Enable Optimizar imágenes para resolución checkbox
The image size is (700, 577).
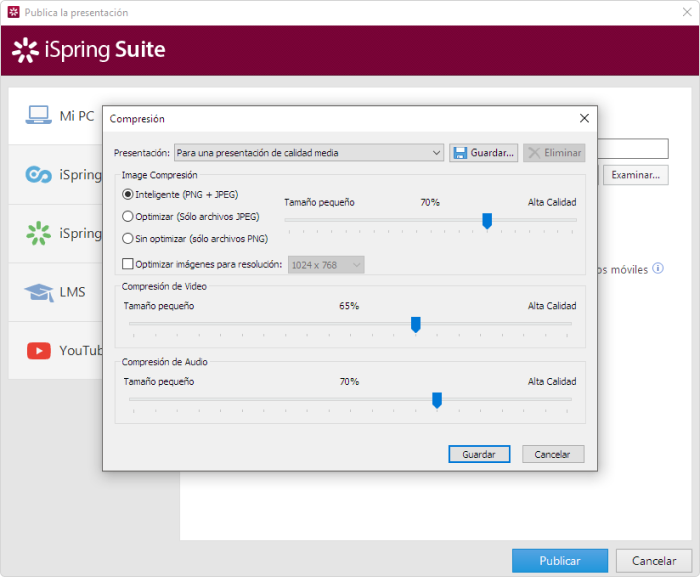pyautogui.click(x=128, y=264)
